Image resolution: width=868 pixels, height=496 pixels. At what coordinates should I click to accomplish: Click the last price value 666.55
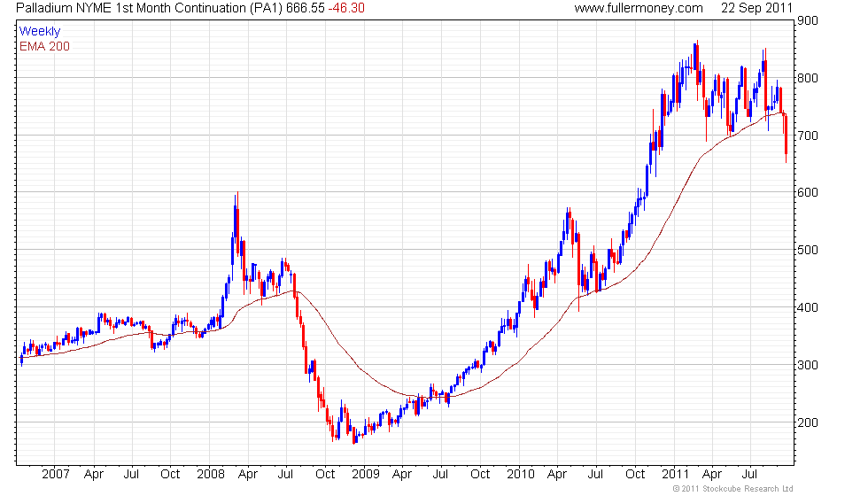(305, 8)
